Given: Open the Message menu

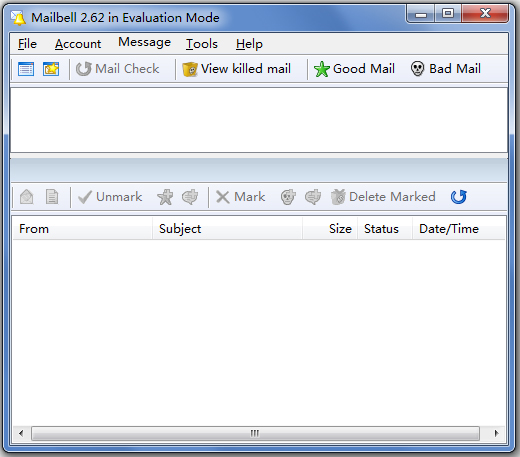Looking at the screenshot, I should pos(144,42).
